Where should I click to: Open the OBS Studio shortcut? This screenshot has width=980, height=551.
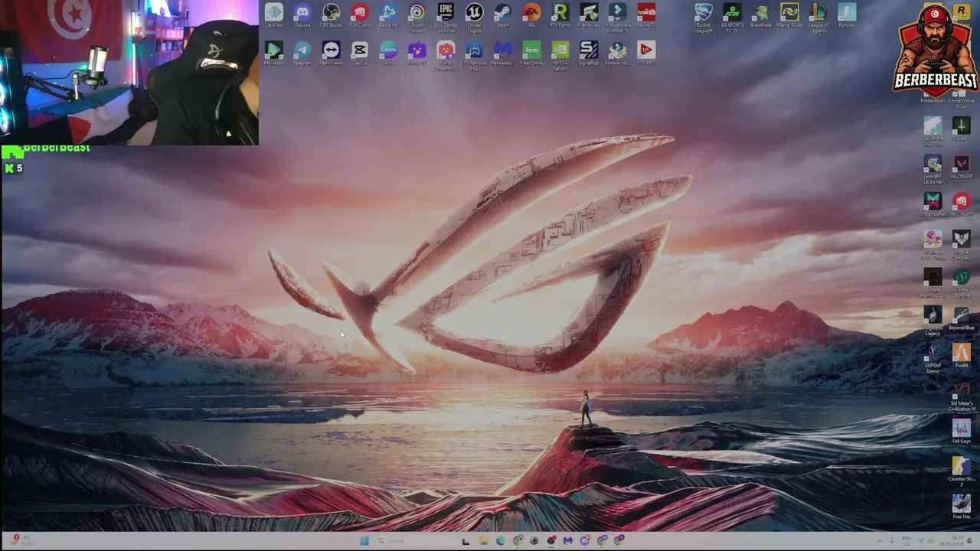pyautogui.click(x=331, y=15)
